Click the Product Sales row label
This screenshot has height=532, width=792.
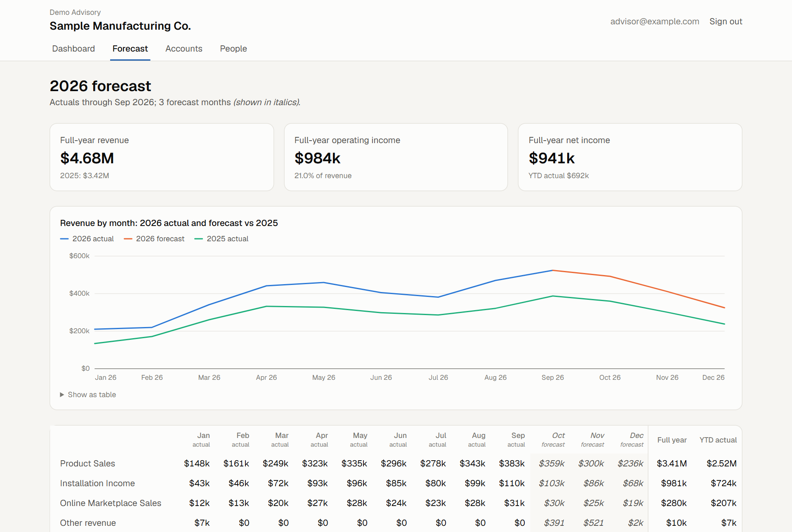[x=87, y=464]
